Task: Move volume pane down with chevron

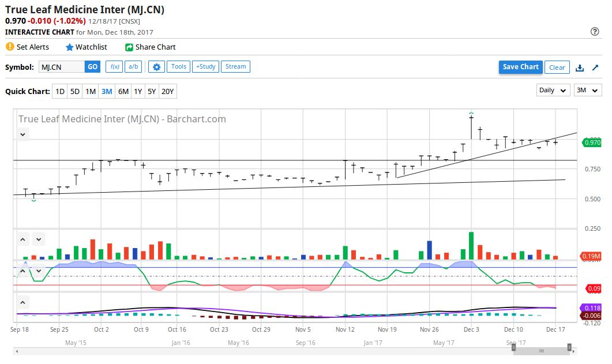Action: coord(39,239)
